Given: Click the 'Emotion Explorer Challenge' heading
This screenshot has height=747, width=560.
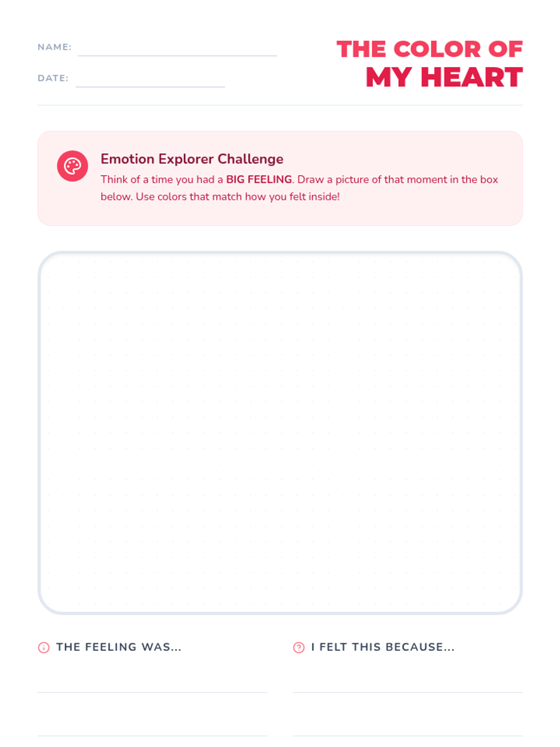Looking at the screenshot, I should (x=192, y=159).
